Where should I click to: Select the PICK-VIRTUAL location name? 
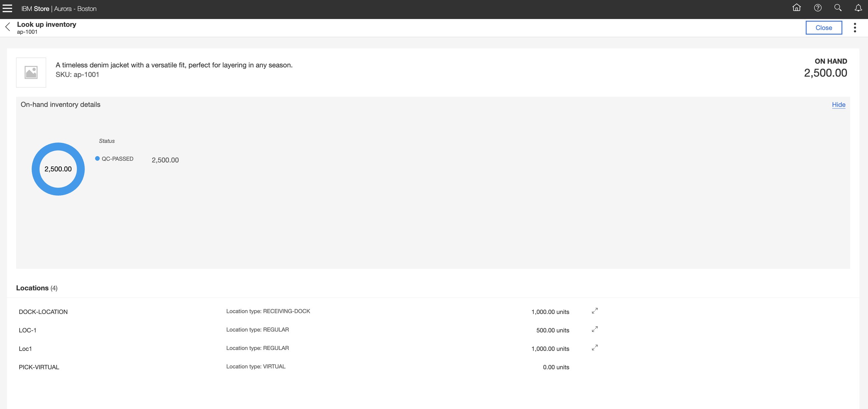point(39,367)
